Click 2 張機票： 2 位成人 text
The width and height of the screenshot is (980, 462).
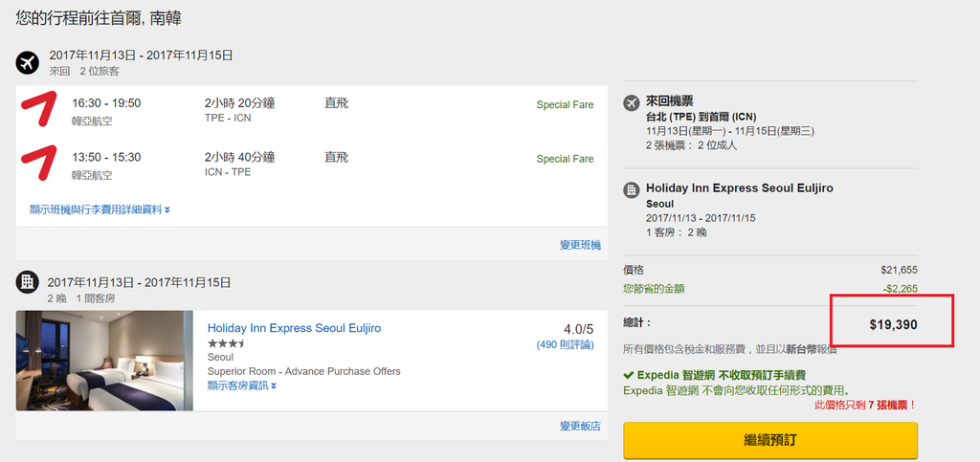(692, 145)
